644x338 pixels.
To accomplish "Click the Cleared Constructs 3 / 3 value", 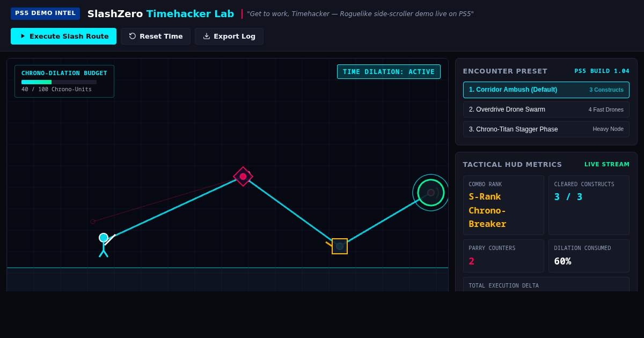I will point(568,197).
